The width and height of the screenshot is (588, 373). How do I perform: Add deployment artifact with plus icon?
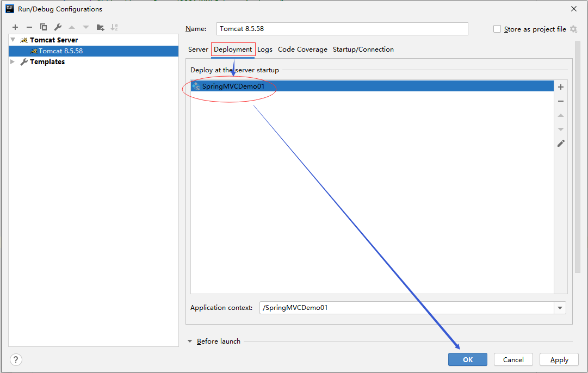[561, 87]
